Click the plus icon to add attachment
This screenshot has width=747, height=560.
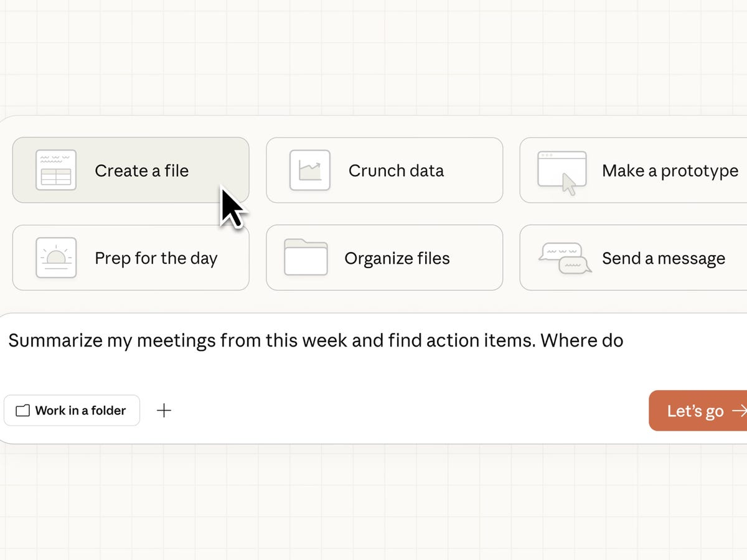164,411
